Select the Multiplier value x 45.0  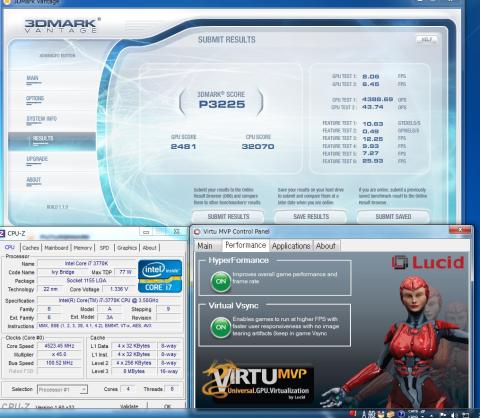[59, 354]
